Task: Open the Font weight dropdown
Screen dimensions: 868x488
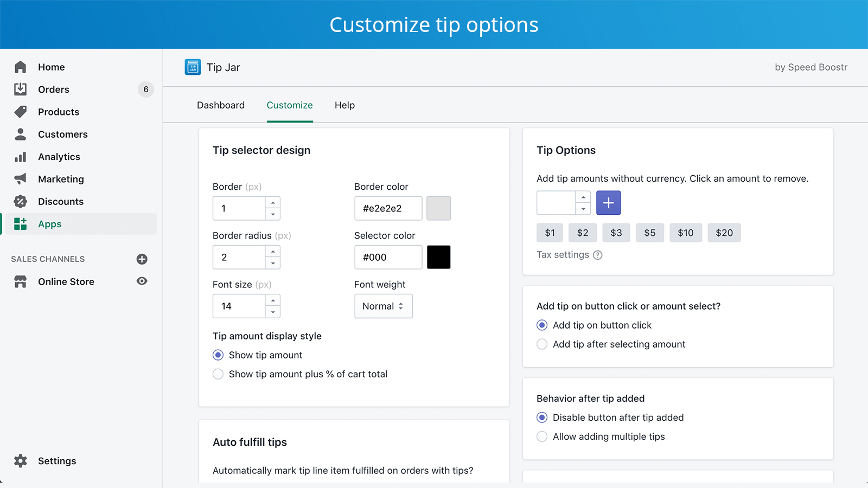Action: coord(383,306)
